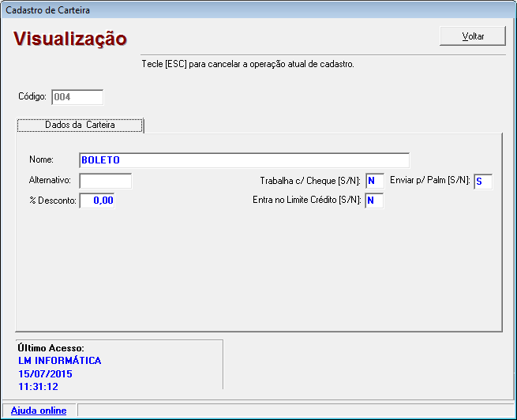Click the Código field showing 004

pos(77,97)
